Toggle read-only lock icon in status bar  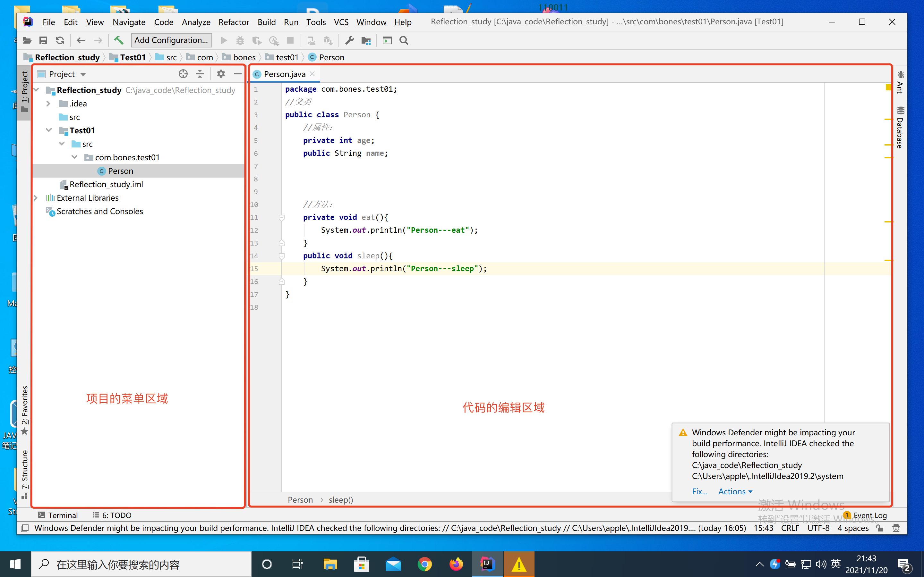click(880, 528)
